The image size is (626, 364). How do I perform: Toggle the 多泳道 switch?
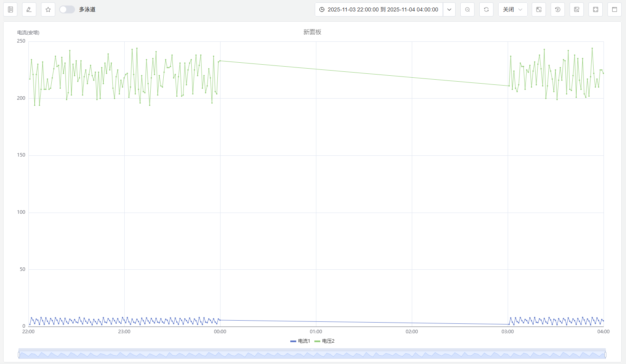click(67, 9)
